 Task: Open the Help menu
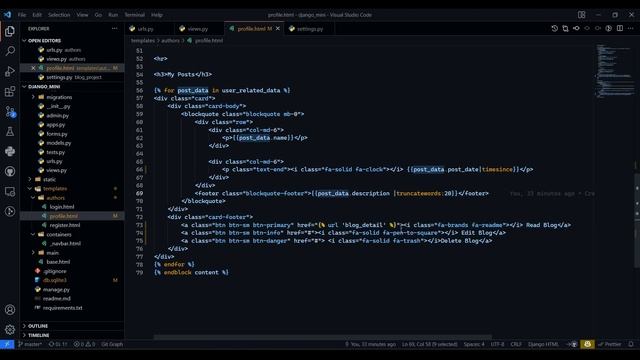tap(157, 15)
